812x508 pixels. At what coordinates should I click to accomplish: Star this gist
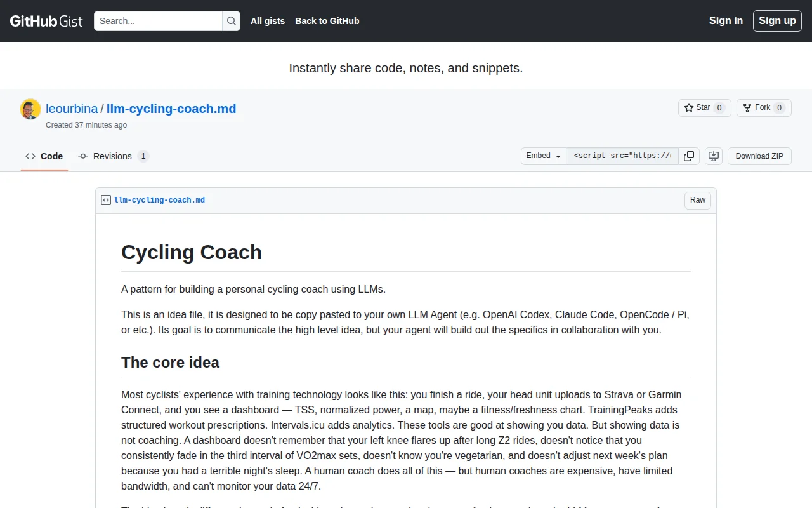pos(704,108)
